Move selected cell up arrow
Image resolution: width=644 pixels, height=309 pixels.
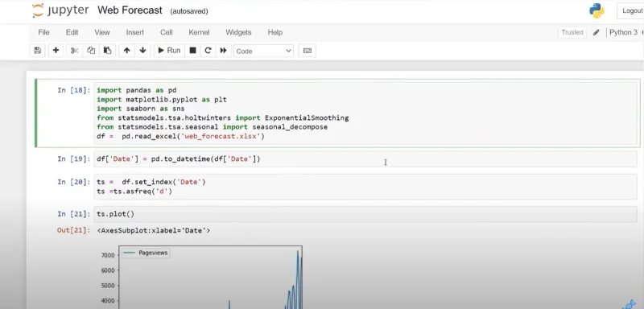[127, 51]
